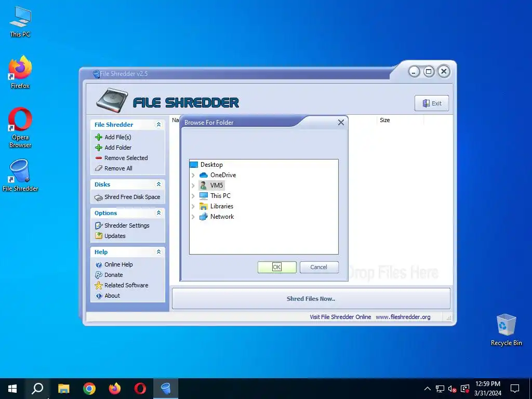Open File Explorer from the taskbar
The width and height of the screenshot is (532, 399).
click(64, 389)
